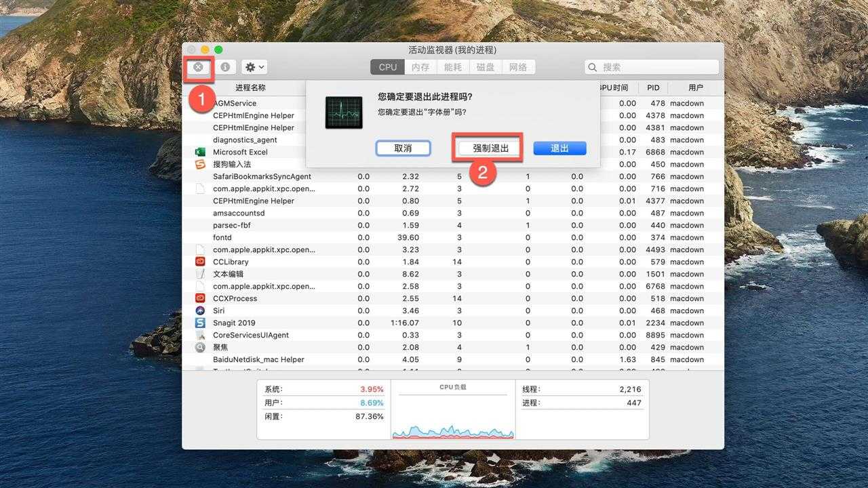Open the gear action dropdown menu
This screenshot has width=868, height=488.
254,67
